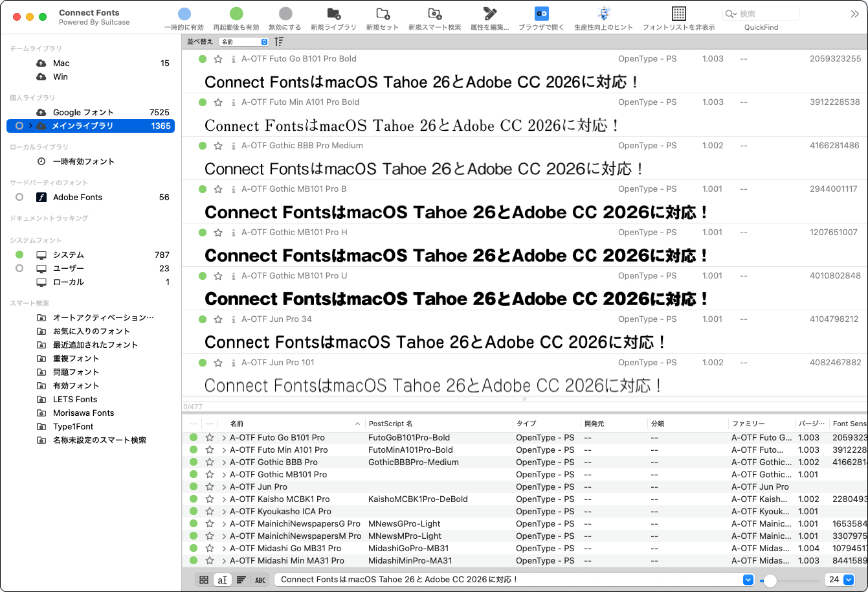Open the 並べ替え 名前 sort dropdown
868x592 pixels.
pos(243,41)
